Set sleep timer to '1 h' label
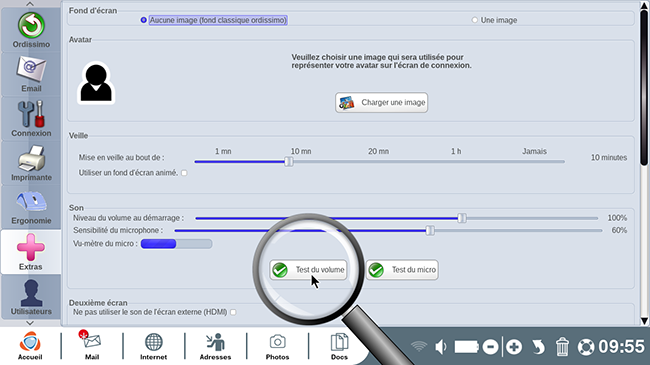Viewport: 650px width, 365px height. [x=456, y=151]
